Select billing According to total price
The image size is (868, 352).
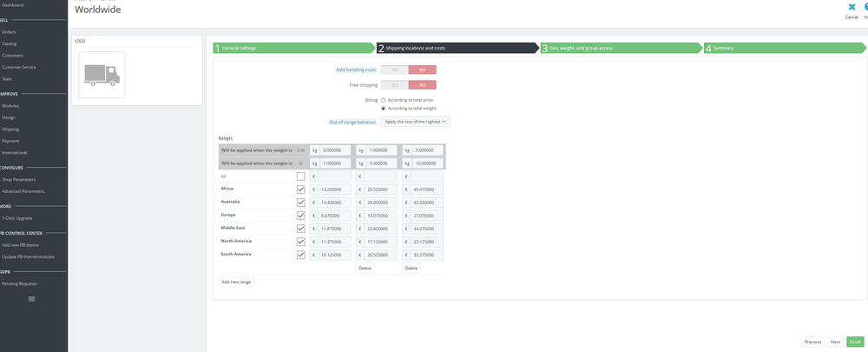[384, 100]
